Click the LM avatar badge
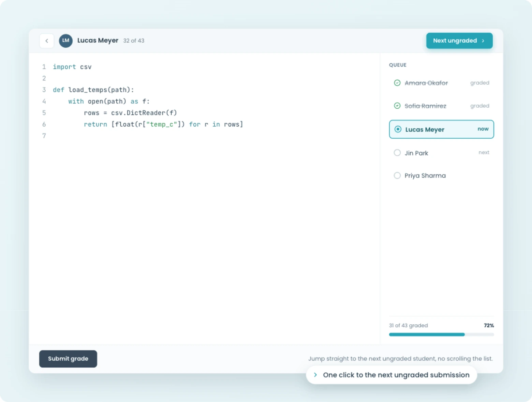The width and height of the screenshot is (532, 402). [66, 41]
